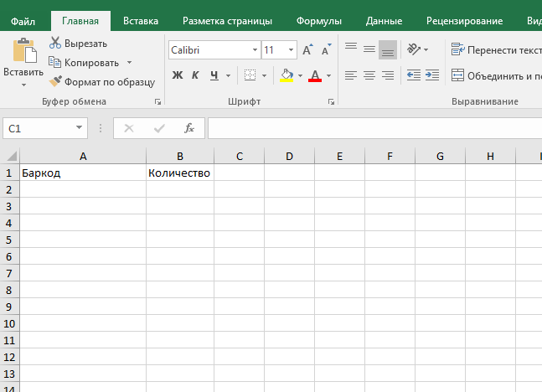542x392 pixels.
Task: Open the Формулы tab
Action: click(x=318, y=21)
